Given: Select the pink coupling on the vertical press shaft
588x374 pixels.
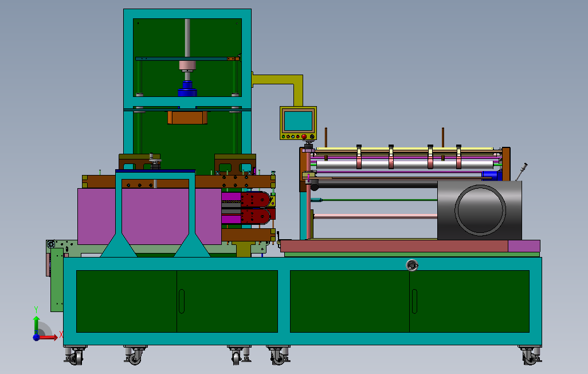Looking at the screenshot, I should 187,66.
